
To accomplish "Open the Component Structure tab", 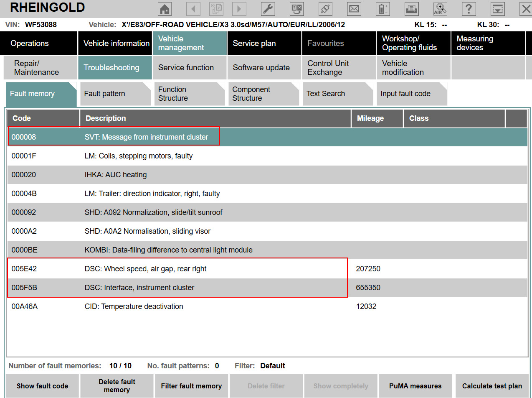I will click(x=264, y=94).
